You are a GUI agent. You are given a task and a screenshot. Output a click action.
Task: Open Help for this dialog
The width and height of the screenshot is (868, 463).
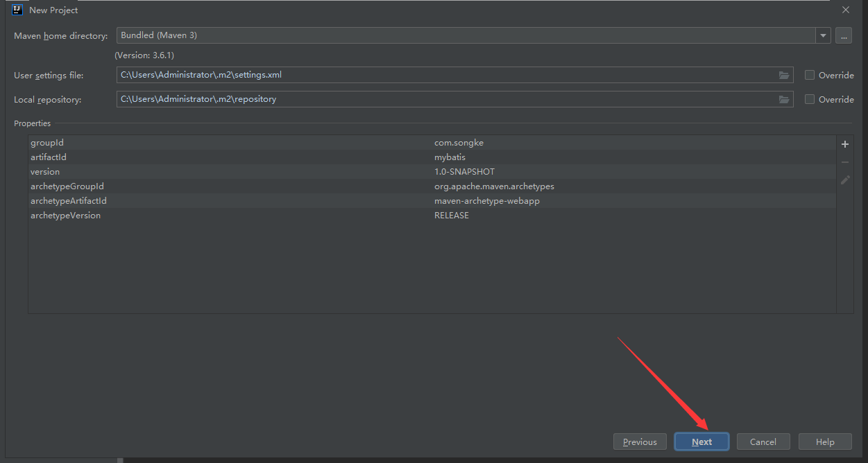[x=825, y=442]
